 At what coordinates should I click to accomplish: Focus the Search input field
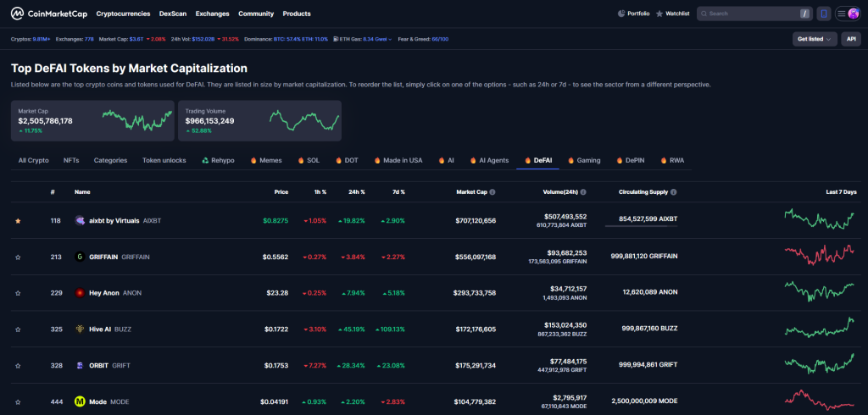pos(754,14)
